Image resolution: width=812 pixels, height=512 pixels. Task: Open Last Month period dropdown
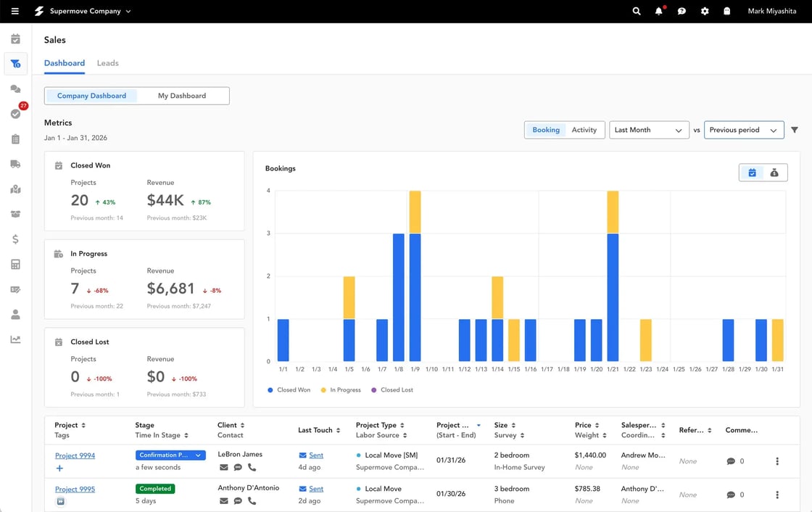click(649, 130)
